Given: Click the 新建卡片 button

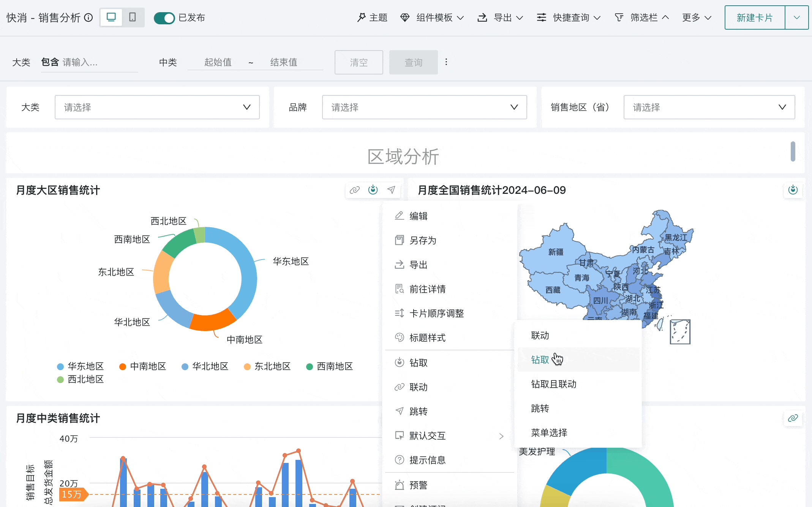Looking at the screenshot, I should point(755,17).
